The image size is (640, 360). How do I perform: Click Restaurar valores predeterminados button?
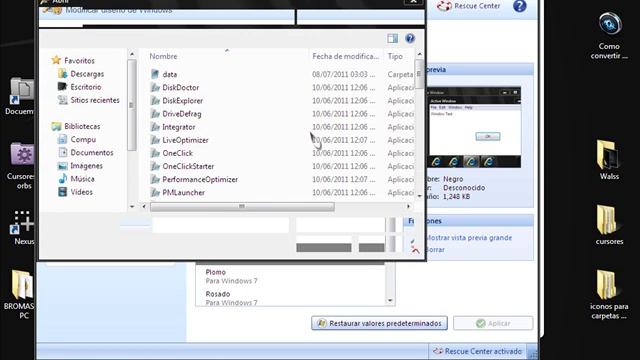tap(379, 323)
